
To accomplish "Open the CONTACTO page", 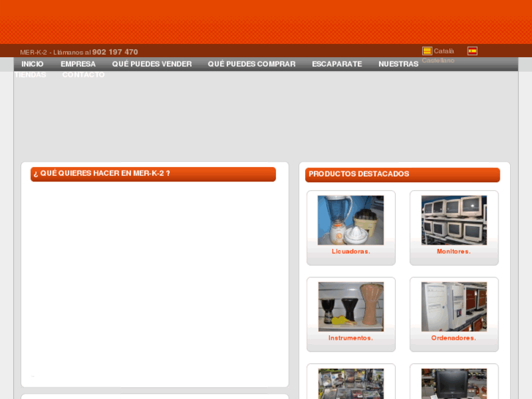I will 83,75.
